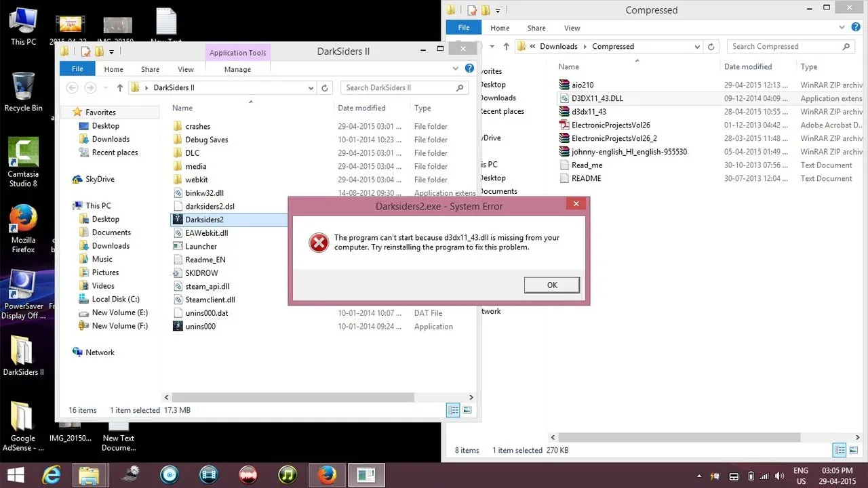Viewport: 868px width, 488px height.
Task: Select PowerSaver Display Off desktop shortcut
Action: click(x=23, y=295)
